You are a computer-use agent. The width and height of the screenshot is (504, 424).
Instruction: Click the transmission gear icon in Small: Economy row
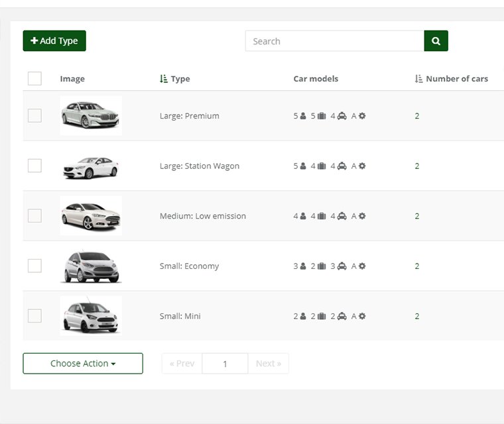click(x=362, y=266)
